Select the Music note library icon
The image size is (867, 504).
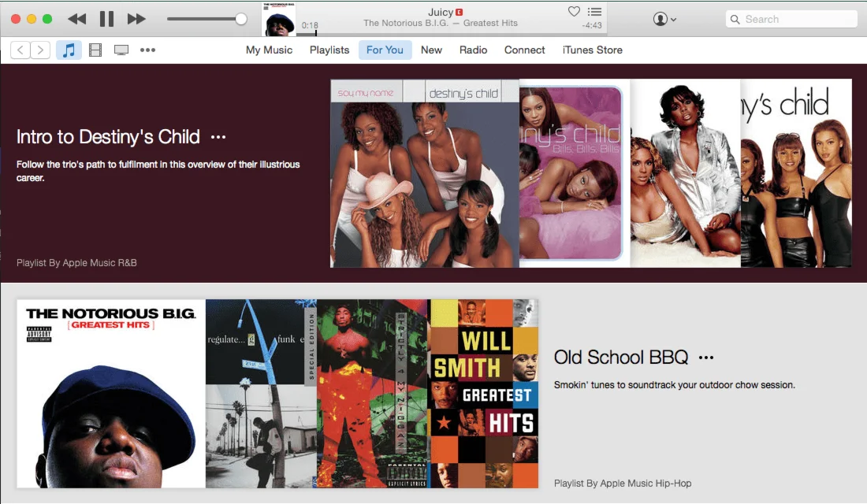(x=69, y=50)
